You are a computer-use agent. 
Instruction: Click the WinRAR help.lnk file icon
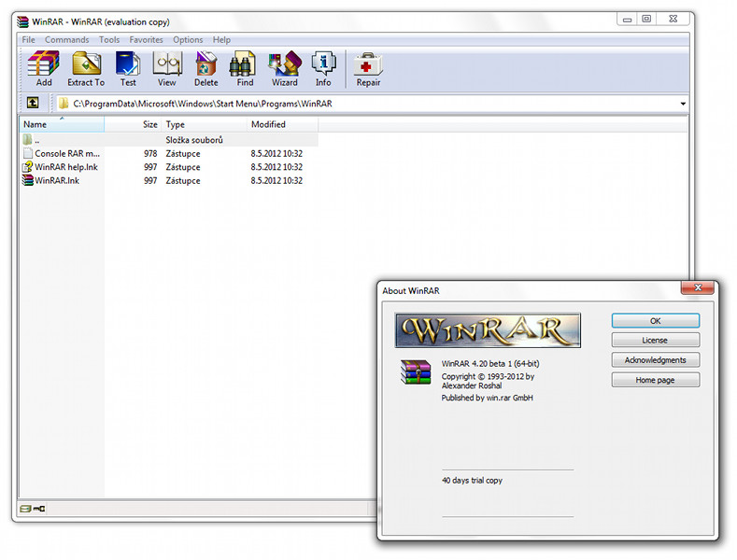click(28, 167)
